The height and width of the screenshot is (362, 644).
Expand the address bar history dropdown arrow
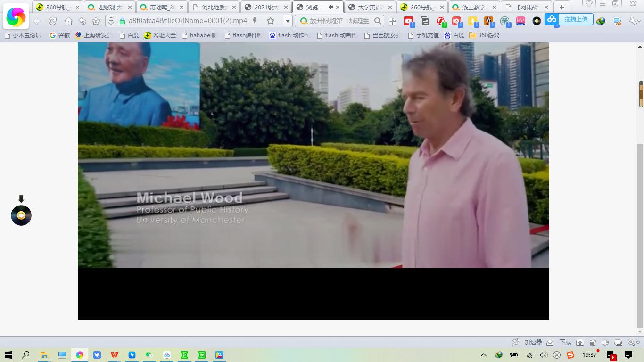tap(287, 21)
